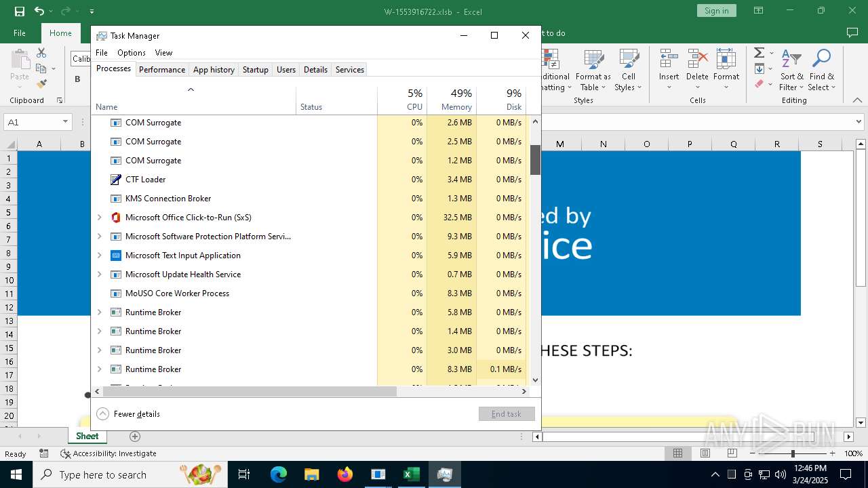This screenshot has height=488, width=868.
Task: Open Find & Select menu
Action: [x=822, y=70]
